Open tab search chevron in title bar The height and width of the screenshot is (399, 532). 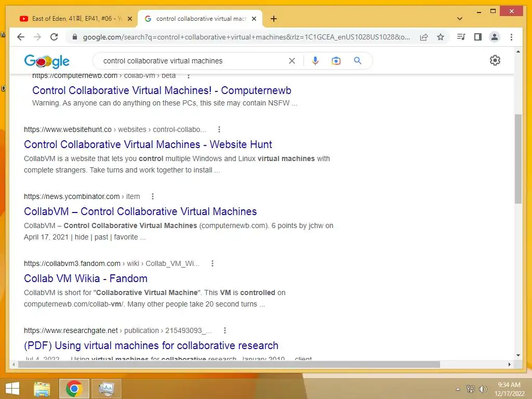click(x=460, y=19)
